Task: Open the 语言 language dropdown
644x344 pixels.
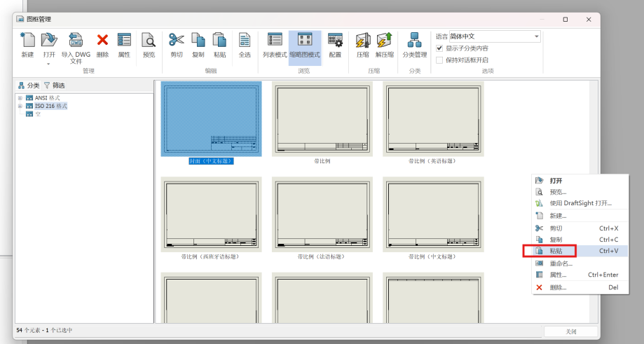Action: click(495, 36)
